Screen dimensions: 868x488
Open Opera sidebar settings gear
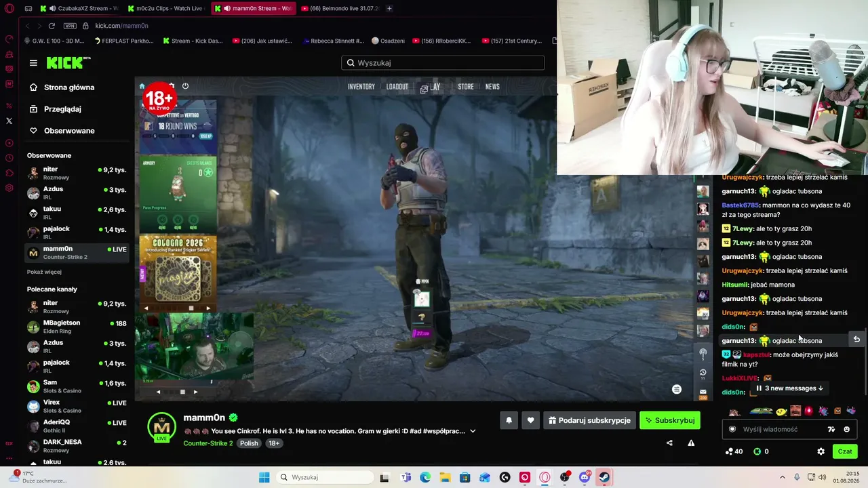click(x=9, y=188)
